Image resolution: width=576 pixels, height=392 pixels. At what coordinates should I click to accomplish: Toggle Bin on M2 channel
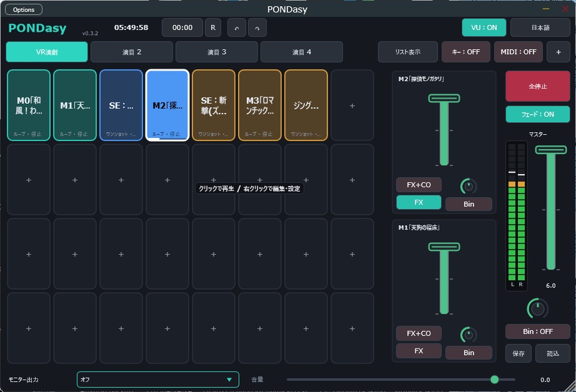coord(469,203)
